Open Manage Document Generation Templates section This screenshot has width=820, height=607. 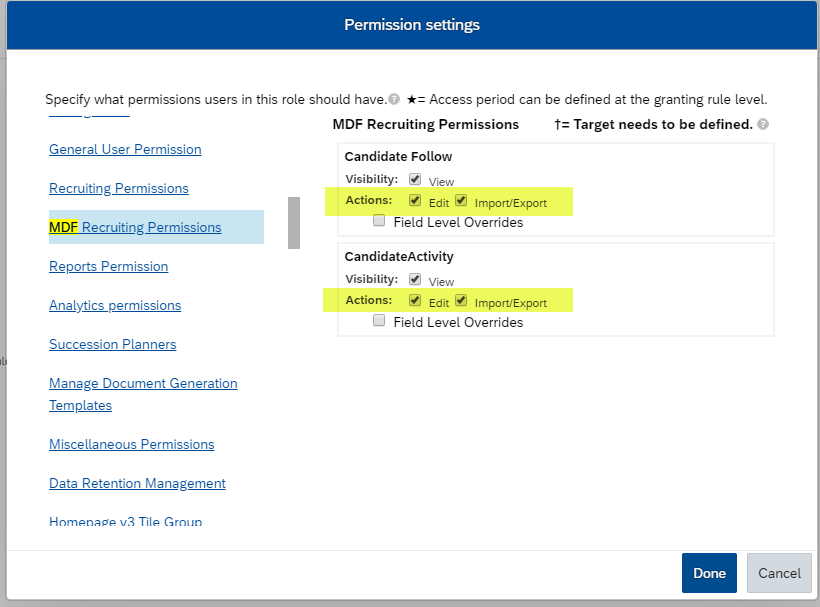(143, 394)
